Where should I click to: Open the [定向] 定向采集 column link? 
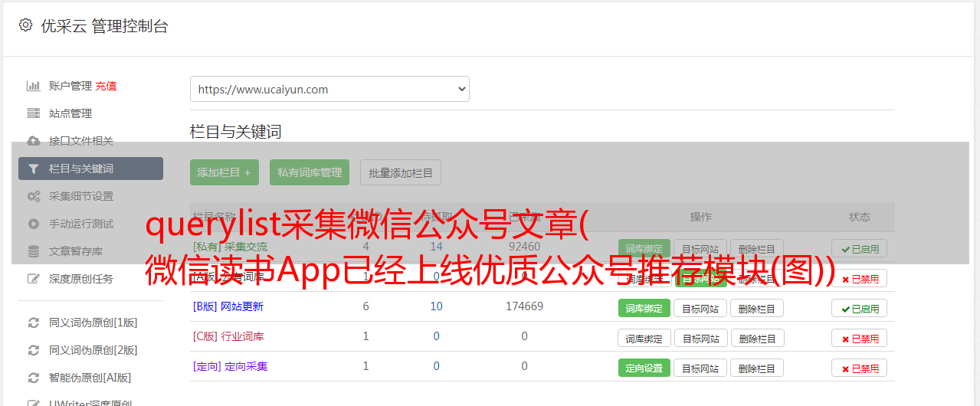coord(231,366)
